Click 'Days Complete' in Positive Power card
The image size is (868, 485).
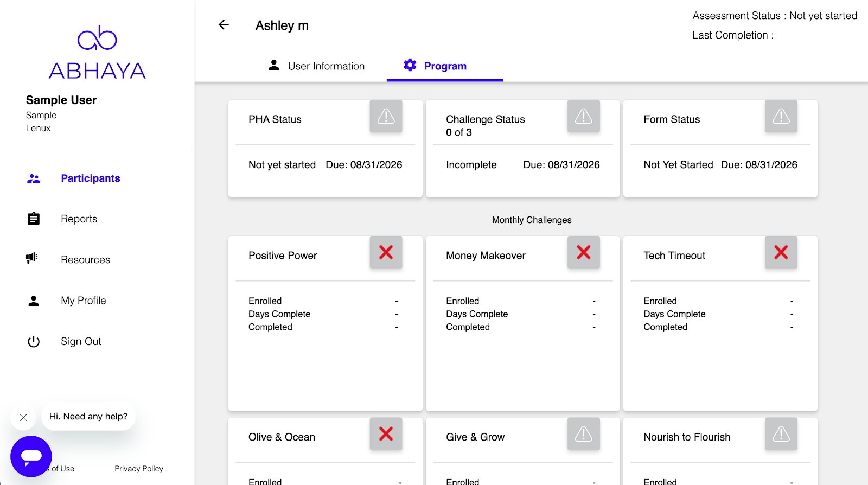(x=279, y=314)
